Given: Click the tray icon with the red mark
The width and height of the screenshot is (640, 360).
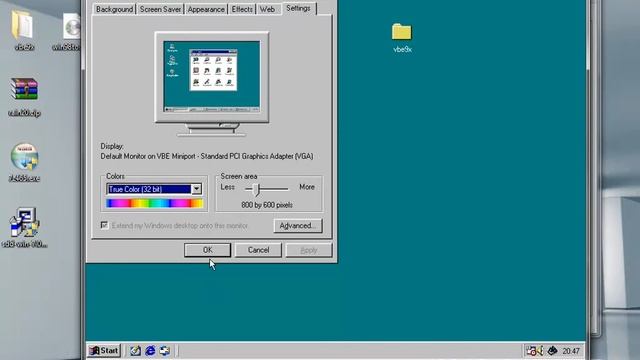Looking at the screenshot, I should click(531, 351).
